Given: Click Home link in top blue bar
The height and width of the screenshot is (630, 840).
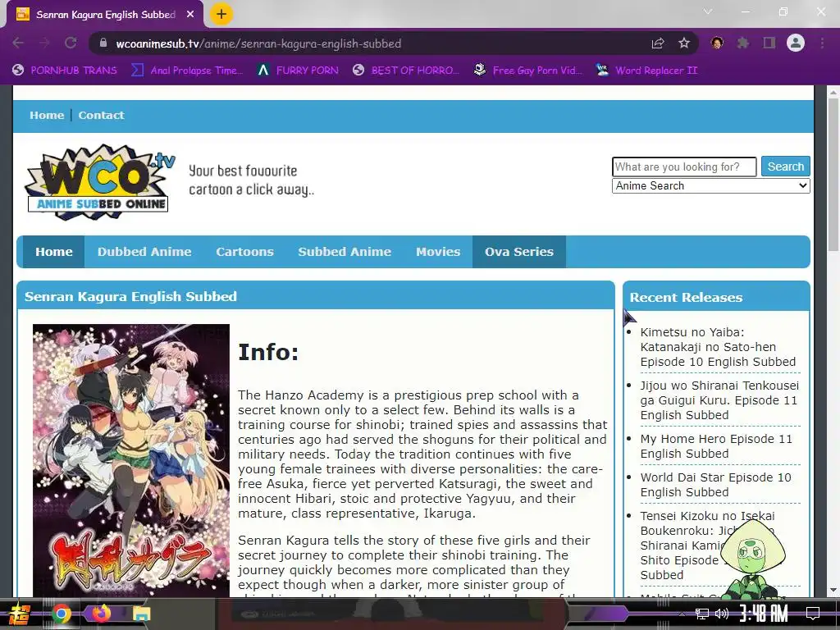Looking at the screenshot, I should (x=47, y=115).
